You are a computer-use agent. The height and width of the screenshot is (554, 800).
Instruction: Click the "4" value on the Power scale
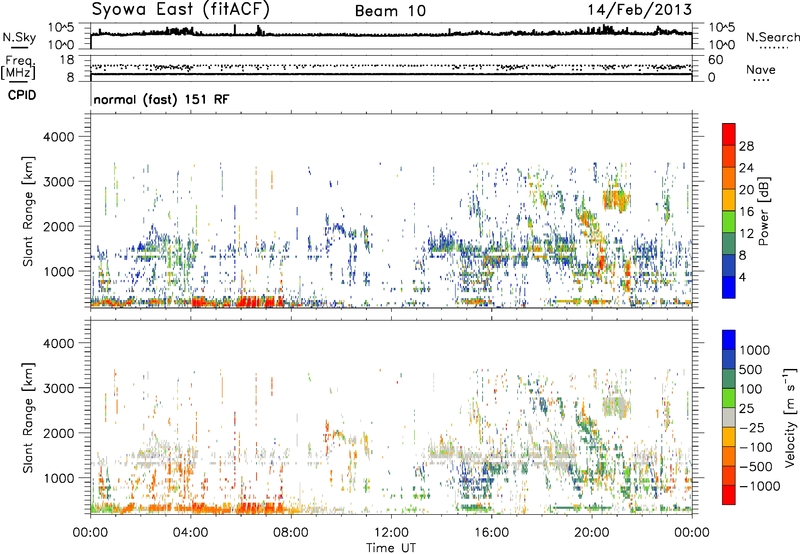tap(743, 277)
